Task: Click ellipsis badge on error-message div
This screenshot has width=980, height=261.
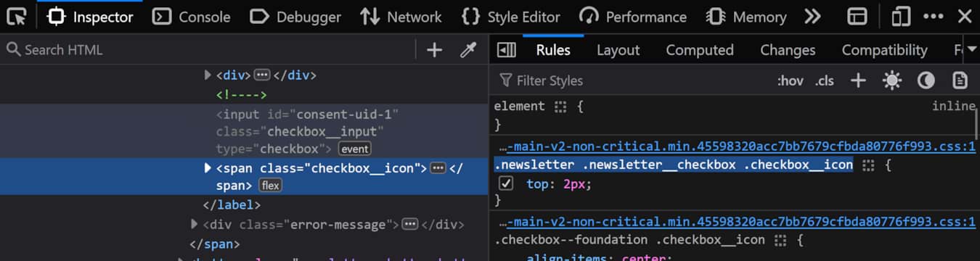Action: click(x=409, y=224)
